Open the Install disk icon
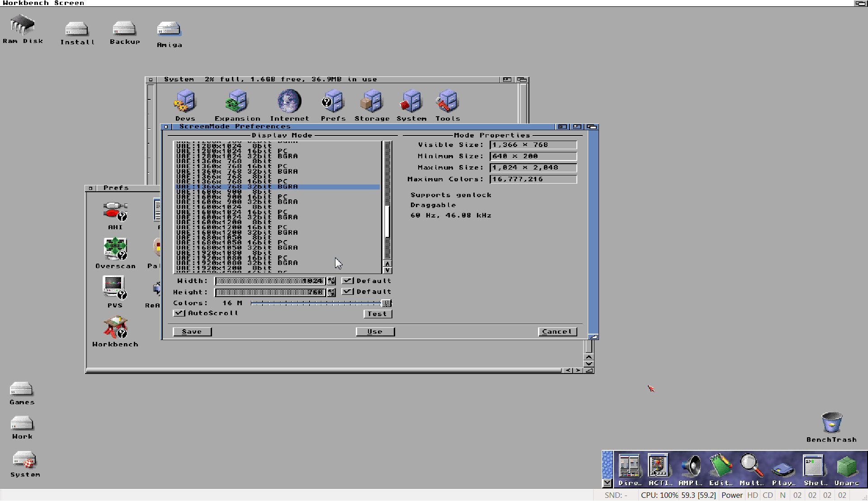The image size is (868, 501). (x=77, y=33)
